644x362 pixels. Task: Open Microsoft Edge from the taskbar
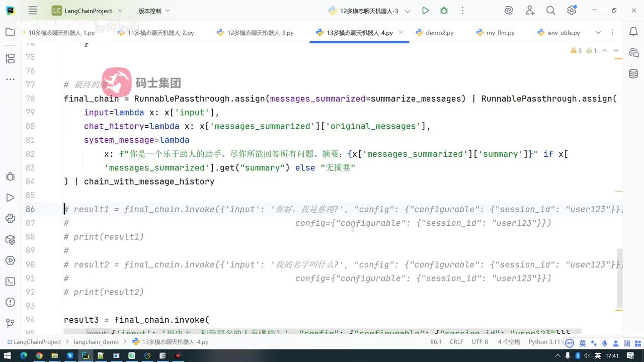(23, 355)
